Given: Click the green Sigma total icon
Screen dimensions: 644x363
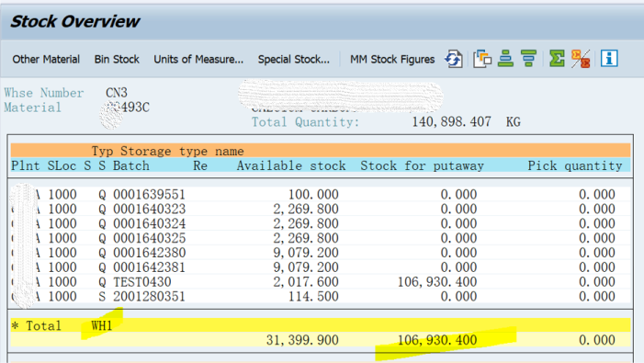Looking at the screenshot, I should click(x=557, y=58).
